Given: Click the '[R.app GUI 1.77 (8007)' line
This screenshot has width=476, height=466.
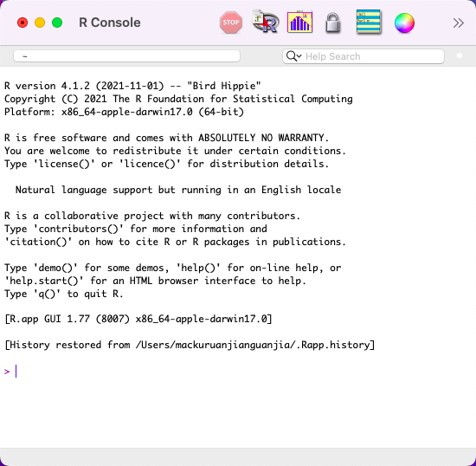Looking at the screenshot, I should click(x=138, y=319).
